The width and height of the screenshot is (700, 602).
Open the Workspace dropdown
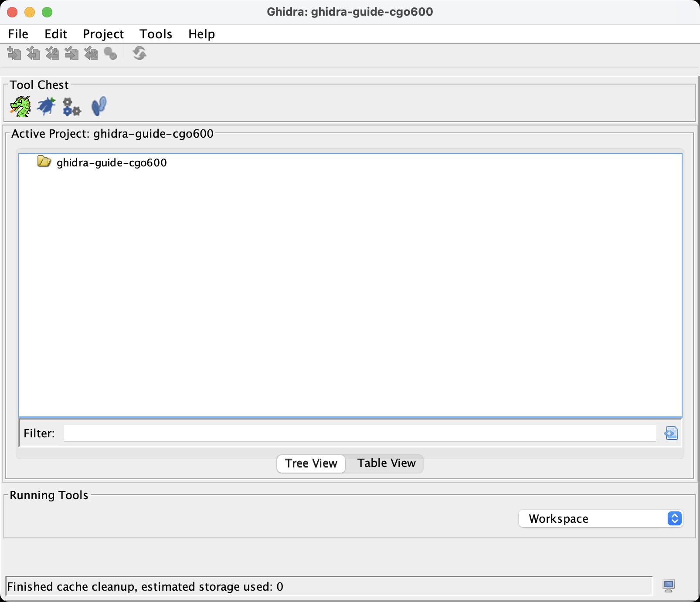(601, 518)
